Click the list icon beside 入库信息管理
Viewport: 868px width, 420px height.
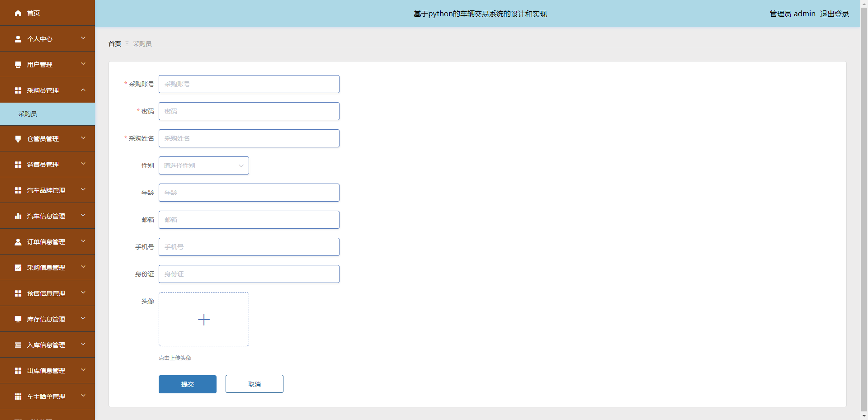click(x=18, y=345)
